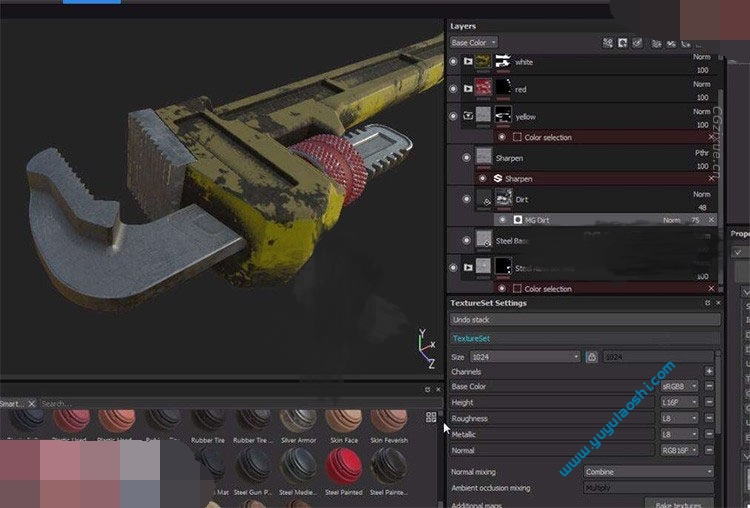The width and height of the screenshot is (750, 508).
Task: Select the white folder mask thumbnail
Action: point(503,61)
